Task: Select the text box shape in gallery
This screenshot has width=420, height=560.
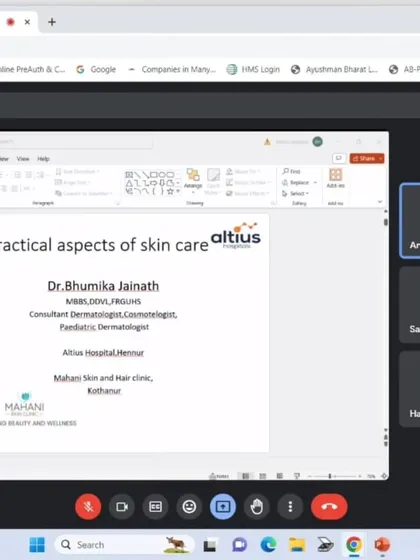Action: point(129,175)
